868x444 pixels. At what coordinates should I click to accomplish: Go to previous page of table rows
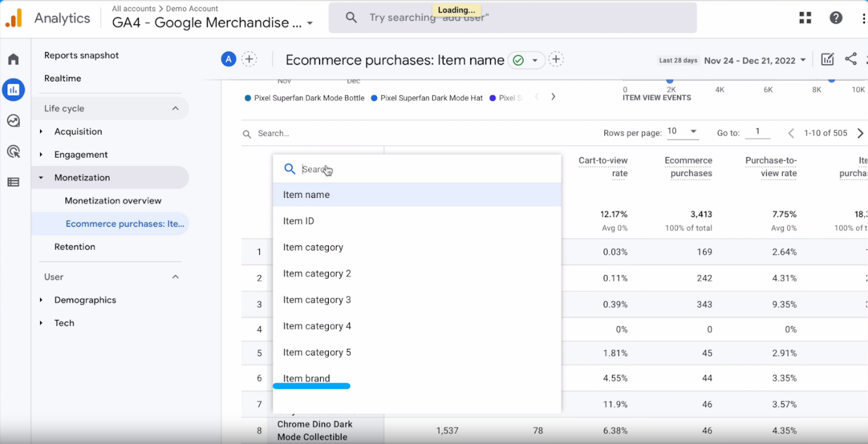pos(791,133)
